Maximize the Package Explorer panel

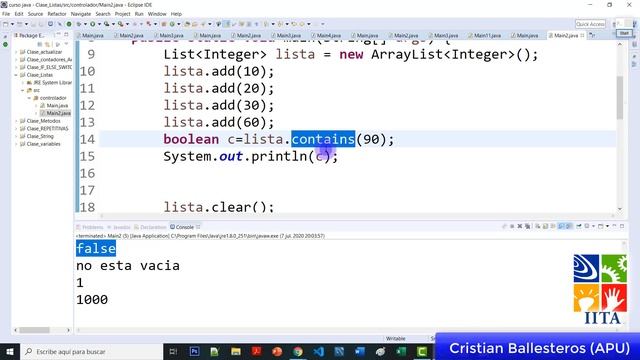66,35
